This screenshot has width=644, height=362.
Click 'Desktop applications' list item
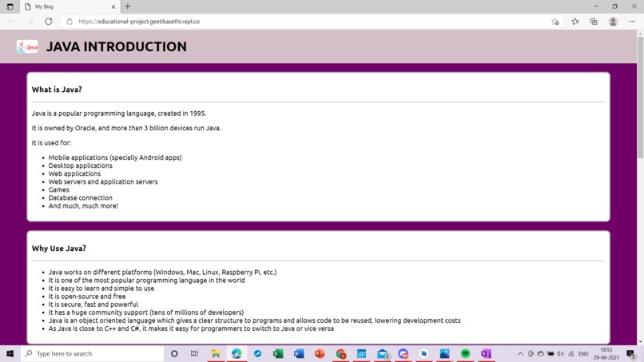click(80, 165)
